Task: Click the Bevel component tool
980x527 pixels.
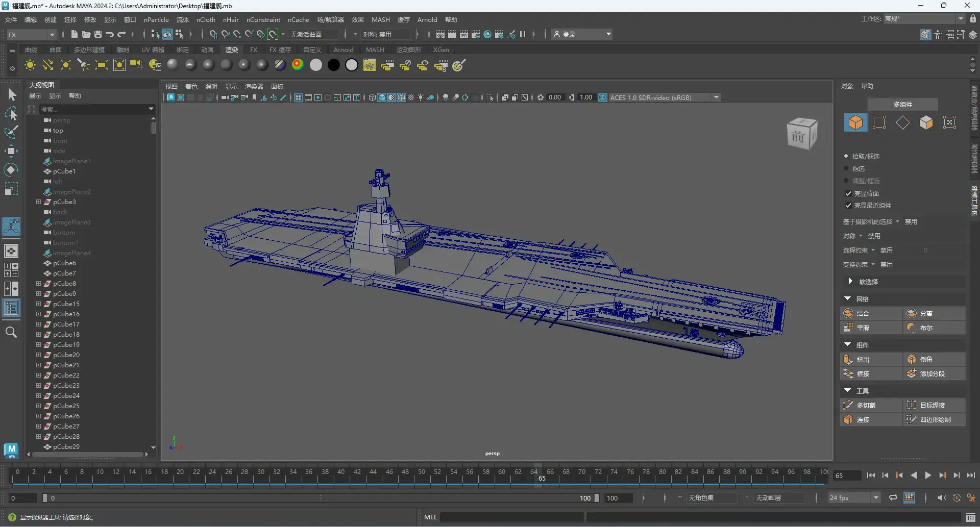Action: coord(935,359)
